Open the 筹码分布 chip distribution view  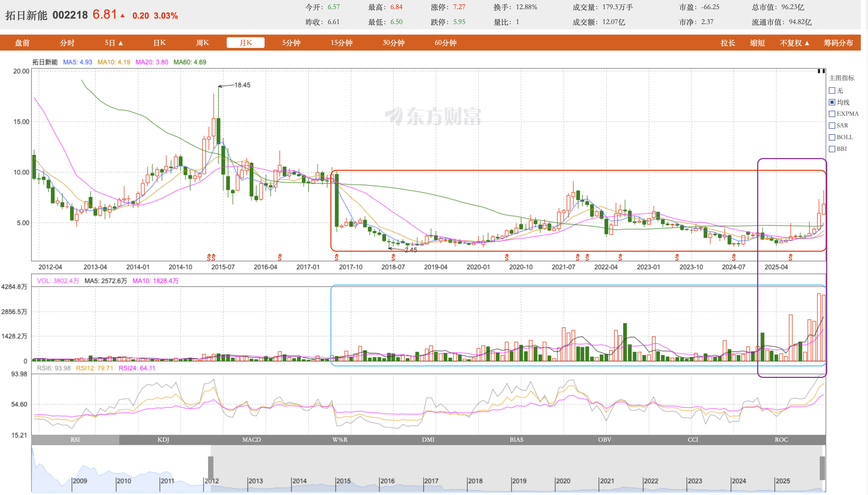coord(838,43)
